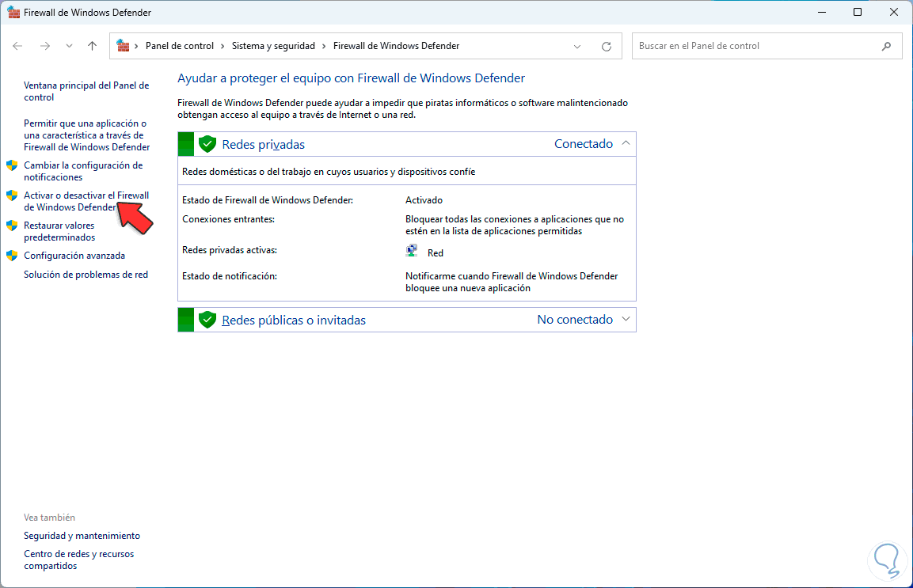Expand the Redes públicas o invitadas chevron

click(626, 319)
